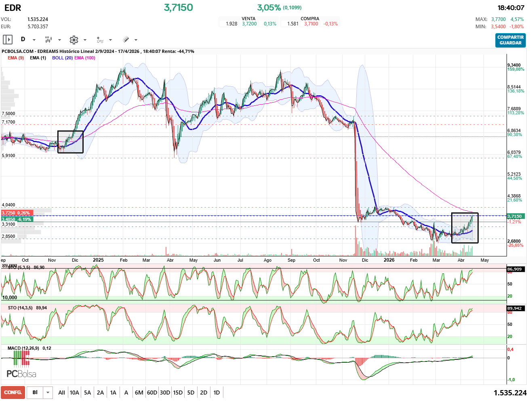The height and width of the screenshot is (401, 532).
Task: Click the chart settings gear icon
Action: point(74,40)
